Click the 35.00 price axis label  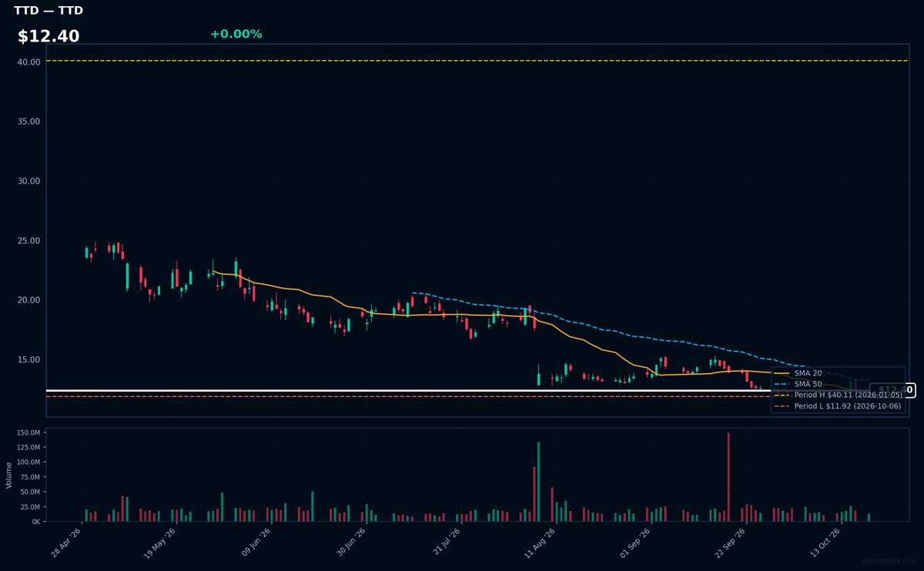coord(29,122)
